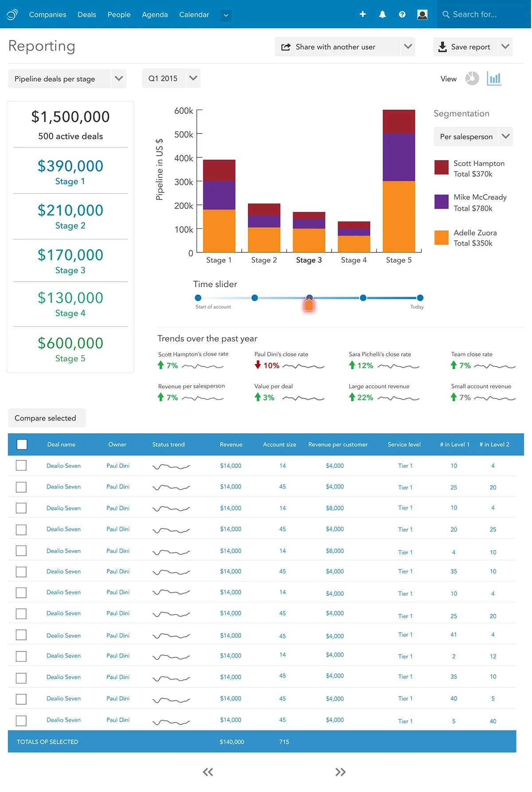
Task: Click Today endpoint on time slider
Action: 420,298
